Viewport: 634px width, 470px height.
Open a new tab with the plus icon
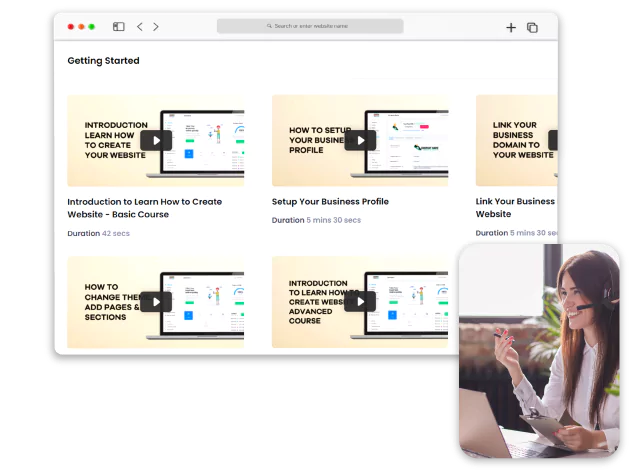pyautogui.click(x=511, y=28)
